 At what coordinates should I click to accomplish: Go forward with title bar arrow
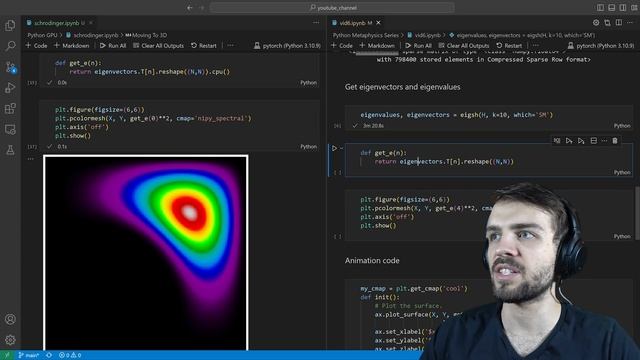tap(202, 7)
